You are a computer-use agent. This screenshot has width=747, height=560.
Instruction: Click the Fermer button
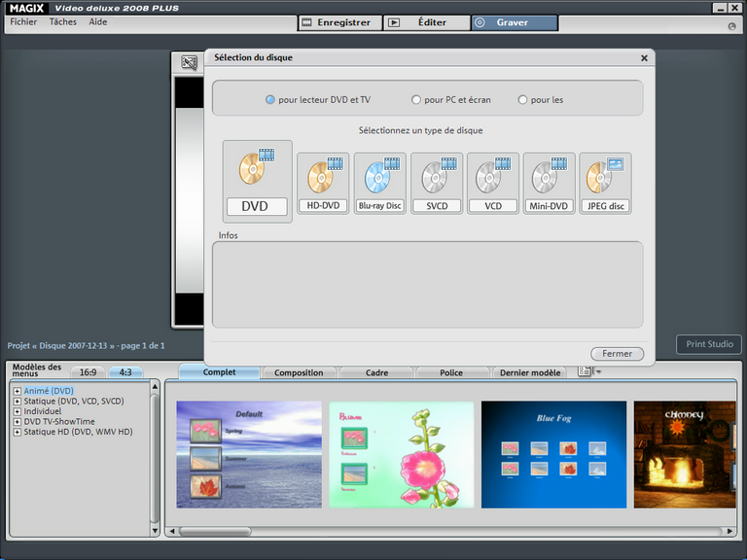pos(617,354)
